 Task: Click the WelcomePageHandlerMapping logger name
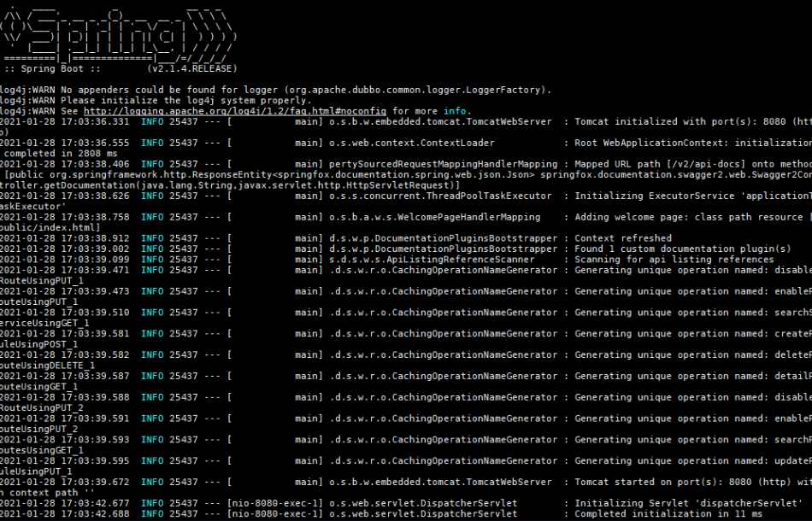(x=434, y=217)
